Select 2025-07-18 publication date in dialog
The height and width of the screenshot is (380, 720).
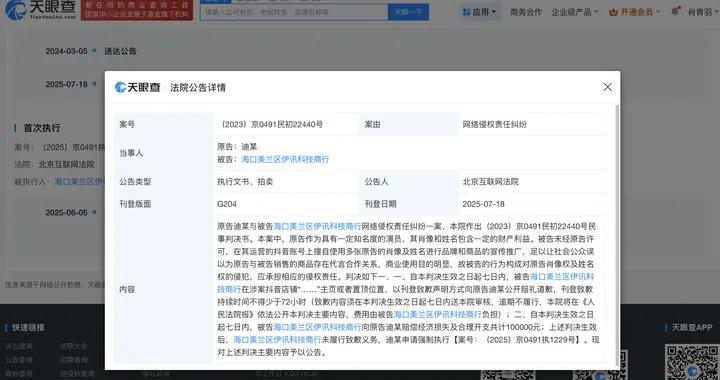[x=484, y=204]
